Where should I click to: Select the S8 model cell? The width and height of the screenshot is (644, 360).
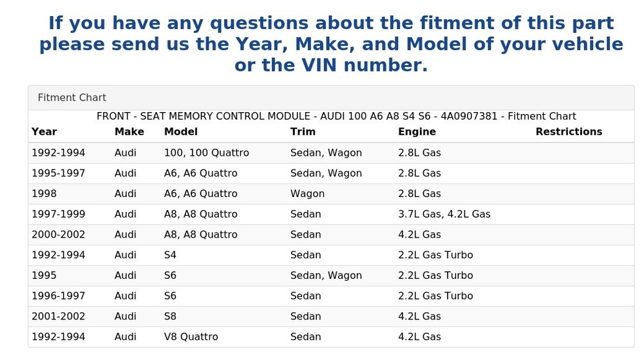[x=170, y=316]
